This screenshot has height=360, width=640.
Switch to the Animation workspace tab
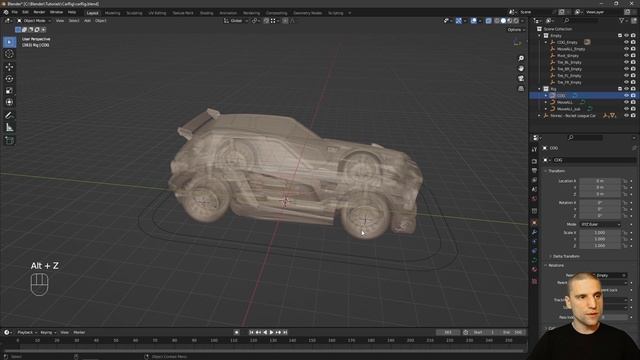pyautogui.click(x=228, y=13)
